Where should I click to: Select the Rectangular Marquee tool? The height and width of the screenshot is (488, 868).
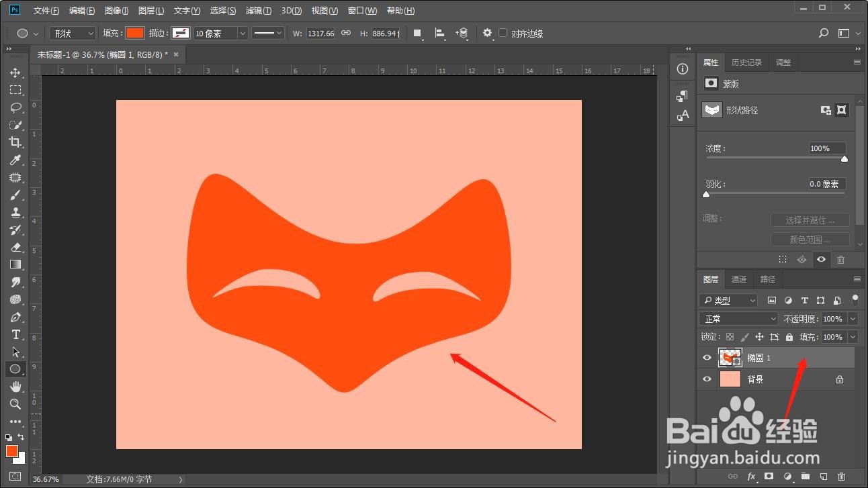pyautogui.click(x=15, y=90)
